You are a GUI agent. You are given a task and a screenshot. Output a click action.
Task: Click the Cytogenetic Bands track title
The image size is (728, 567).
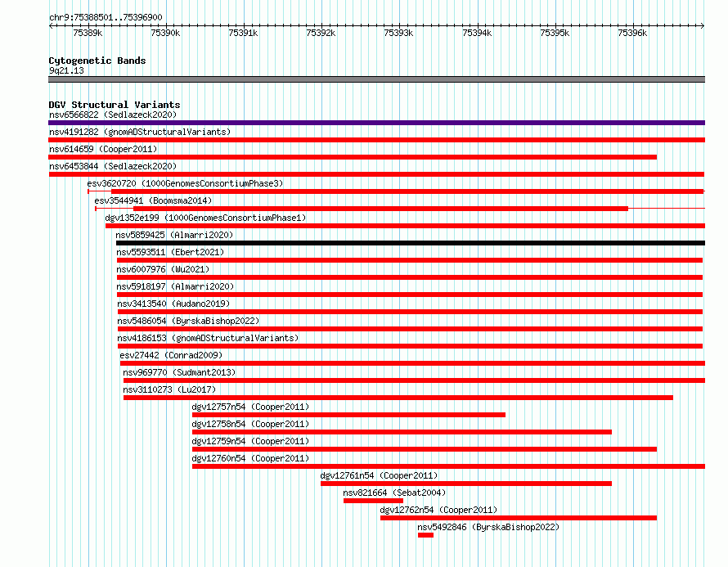pos(97,61)
